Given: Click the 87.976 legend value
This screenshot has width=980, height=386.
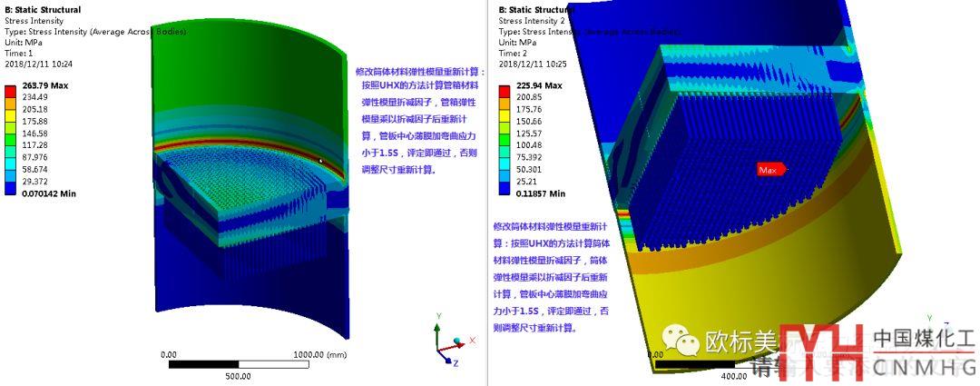Looking at the screenshot, I should tap(34, 157).
